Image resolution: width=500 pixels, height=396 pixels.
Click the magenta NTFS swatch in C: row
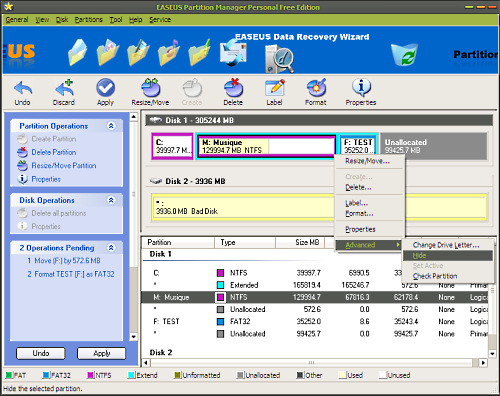click(220, 273)
